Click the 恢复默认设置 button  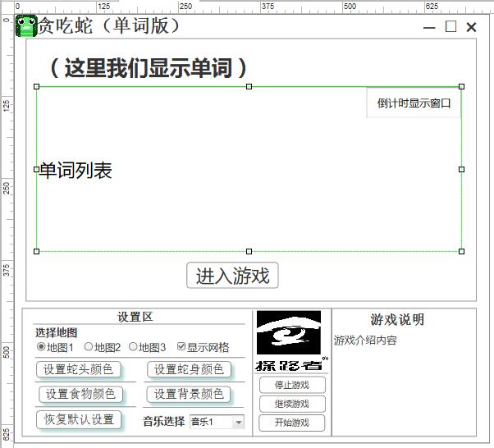[79, 419]
